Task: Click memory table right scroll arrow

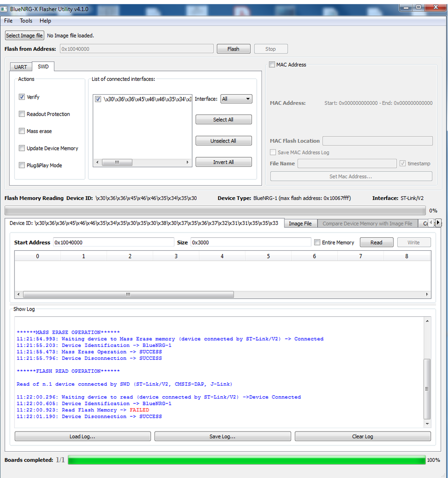Action: pos(427,294)
